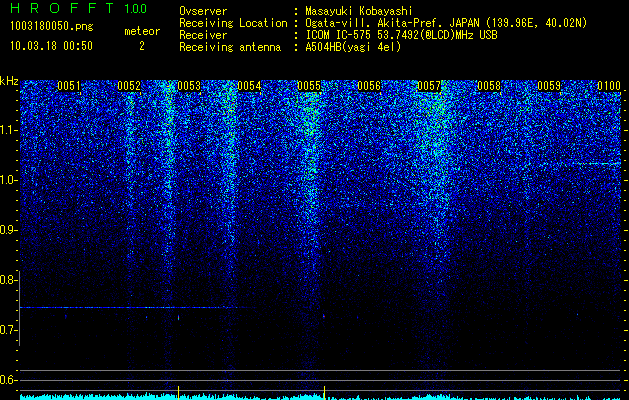Select the file name 1003180050.png

click(51, 26)
